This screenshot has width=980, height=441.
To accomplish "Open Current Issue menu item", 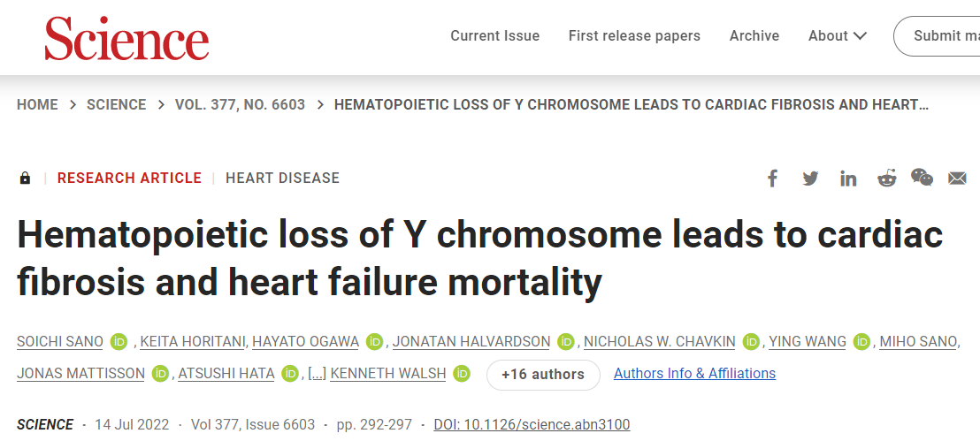I will point(494,36).
